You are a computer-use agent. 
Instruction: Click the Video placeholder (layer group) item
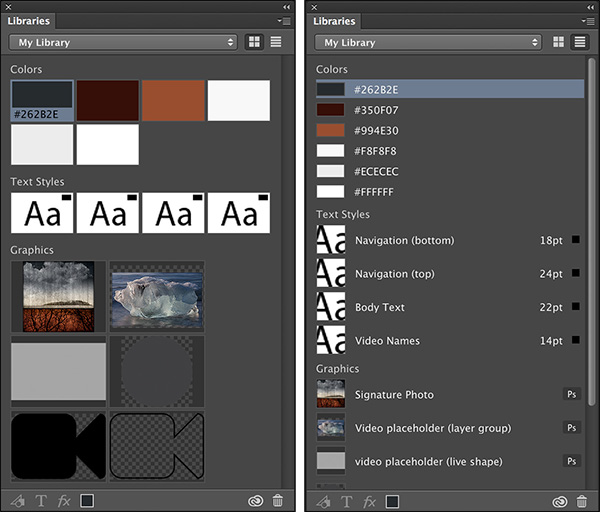[x=433, y=428]
